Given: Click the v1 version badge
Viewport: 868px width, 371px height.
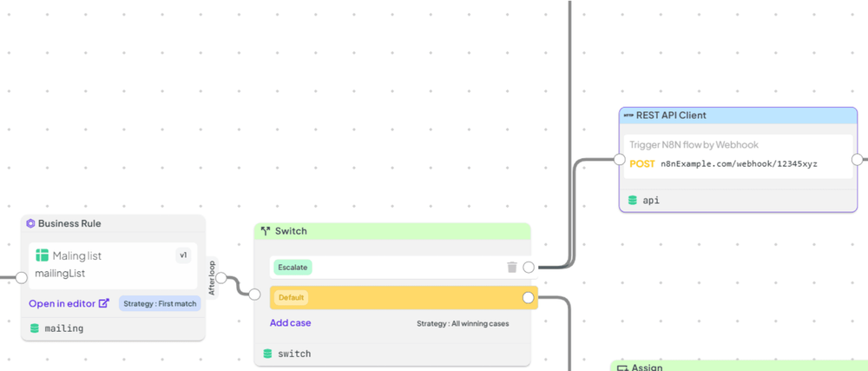Looking at the screenshot, I should 183,255.
